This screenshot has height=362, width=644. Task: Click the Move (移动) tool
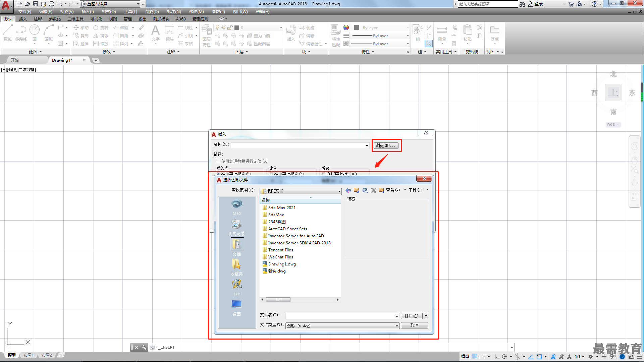(81, 27)
